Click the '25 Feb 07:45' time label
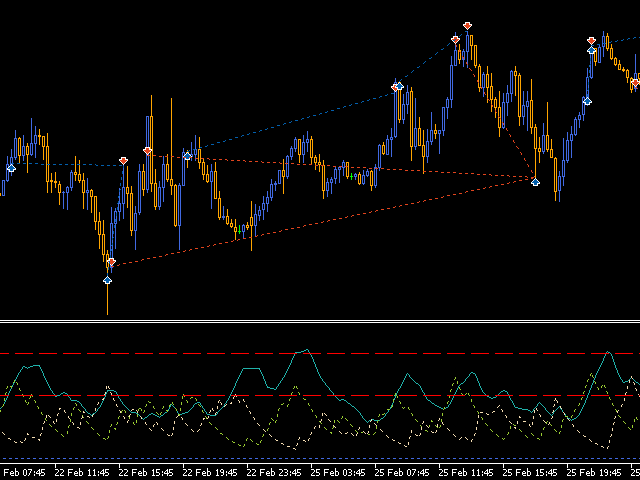This screenshot has width=640, height=480. point(403,473)
